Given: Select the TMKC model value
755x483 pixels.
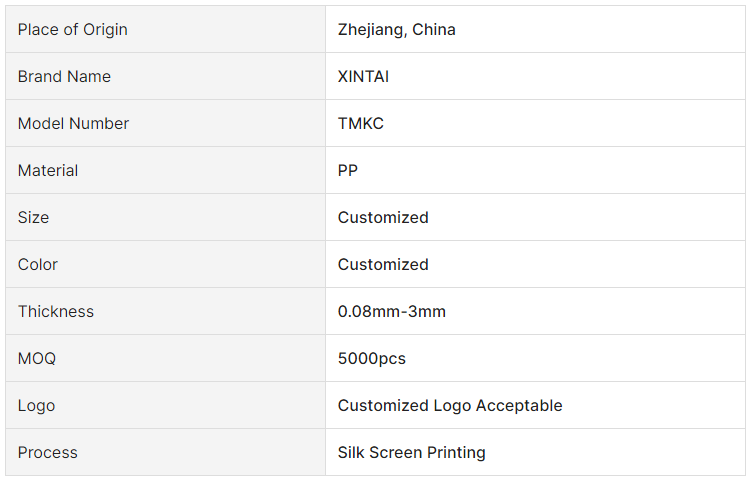Looking at the screenshot, I should tap(361, 123).
